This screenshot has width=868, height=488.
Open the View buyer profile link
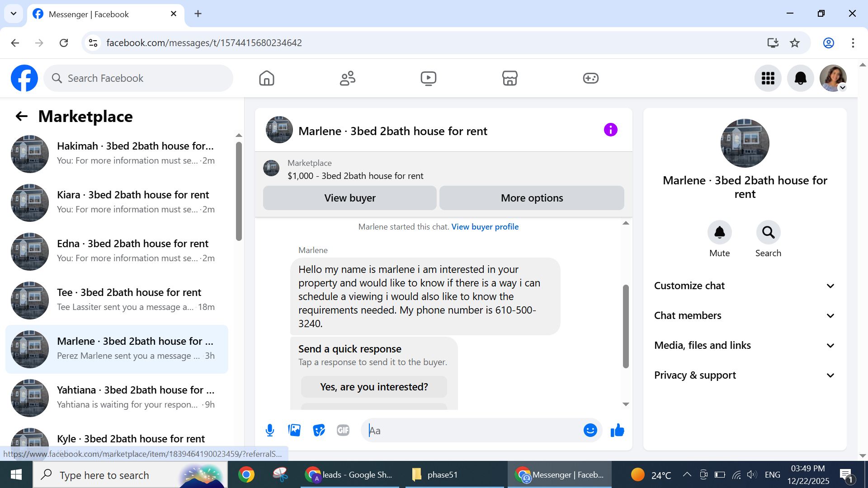coord(485,227)
